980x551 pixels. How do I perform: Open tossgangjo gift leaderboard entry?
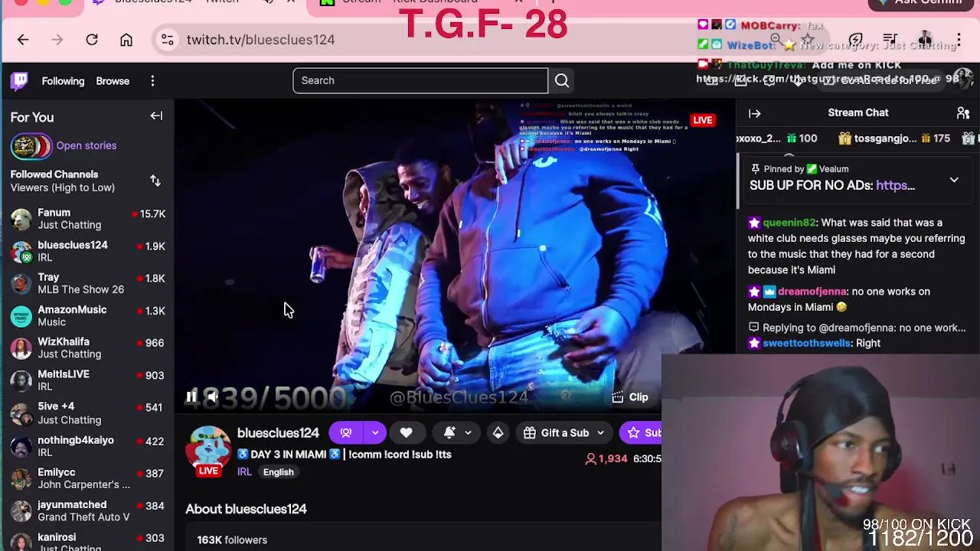pos(894,139)
